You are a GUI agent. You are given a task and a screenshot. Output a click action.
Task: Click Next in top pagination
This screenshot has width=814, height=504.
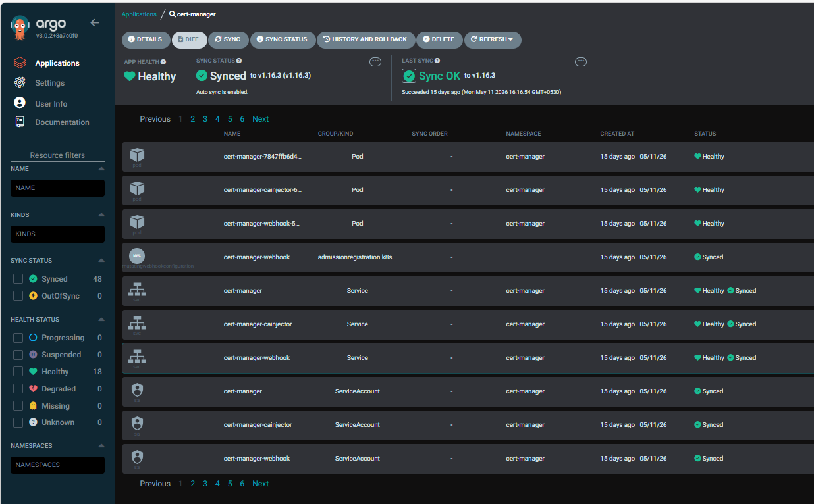coord(261,119)
